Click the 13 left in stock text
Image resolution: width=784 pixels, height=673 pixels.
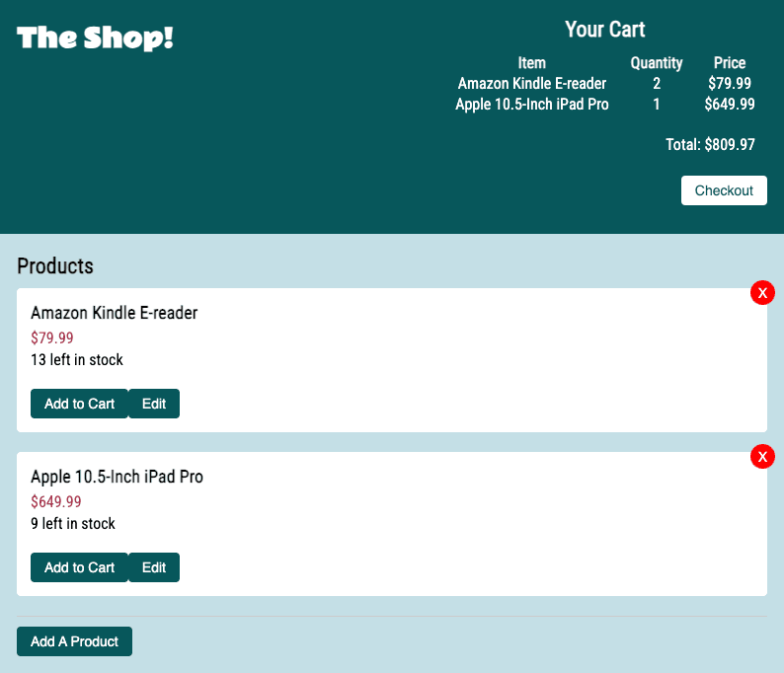click(76, 360)
